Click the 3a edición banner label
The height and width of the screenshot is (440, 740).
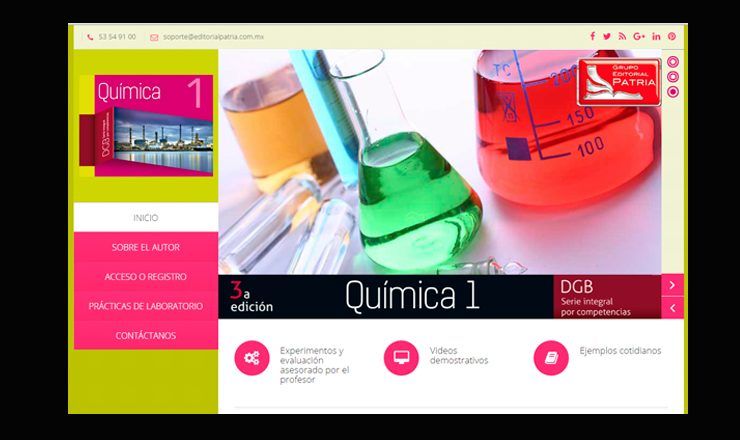[x=252, y=297]
